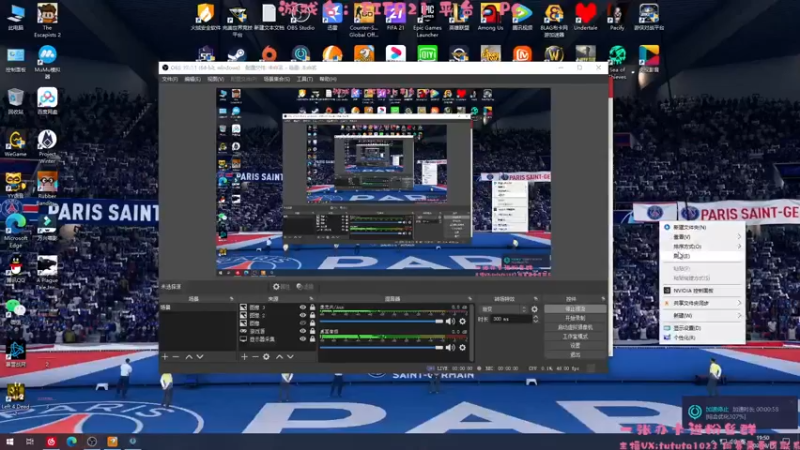The width and height of the screenshot is (800, 450).
Task: Open Steam desktop shortcut
Action: point(237,54)
